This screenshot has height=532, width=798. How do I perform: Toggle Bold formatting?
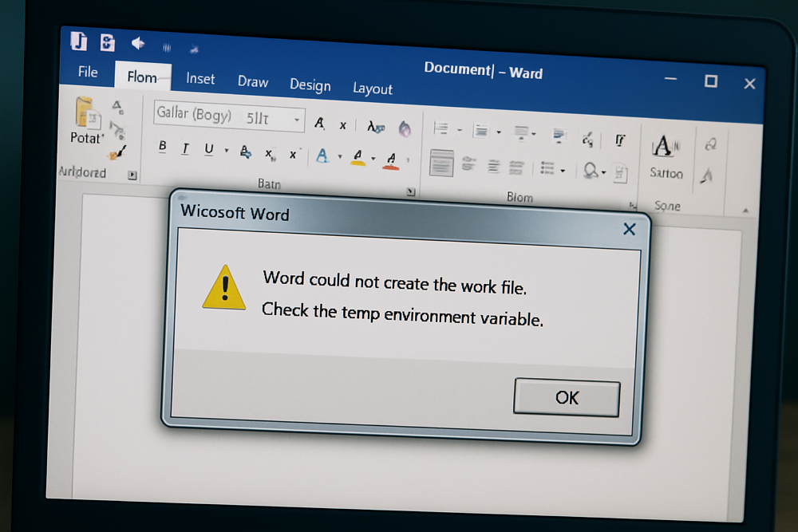(162, 147)
